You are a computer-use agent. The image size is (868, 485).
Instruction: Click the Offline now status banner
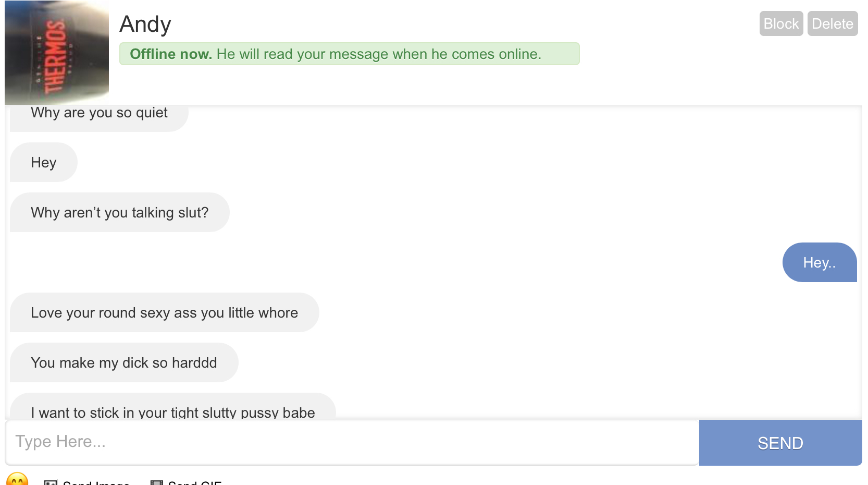click(x=350, y=54)
